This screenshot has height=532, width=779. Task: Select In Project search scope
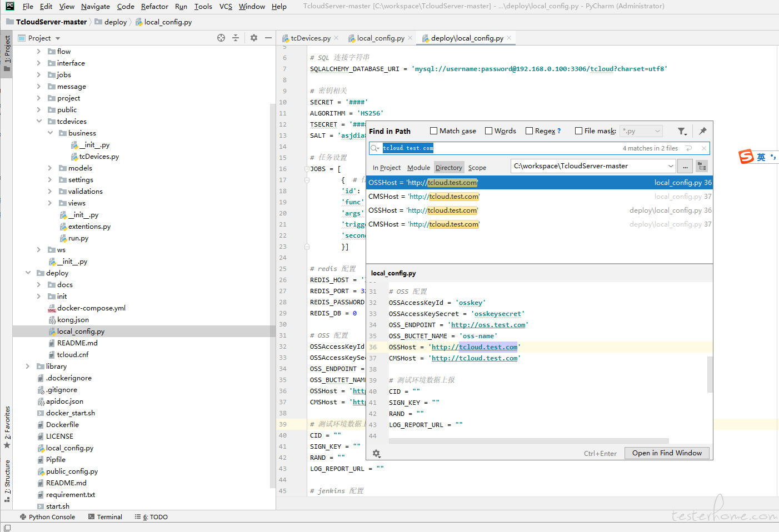point(387,167)
